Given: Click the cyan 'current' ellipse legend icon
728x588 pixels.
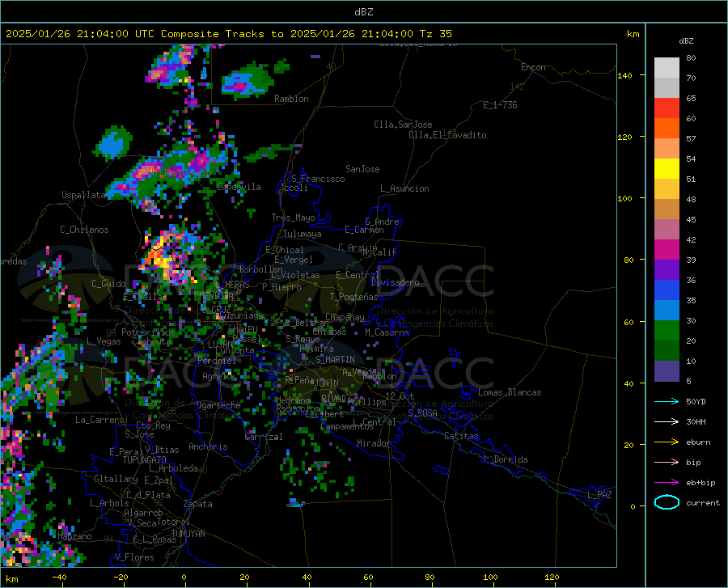Looking at the screenshot, I should pos(667,502).
